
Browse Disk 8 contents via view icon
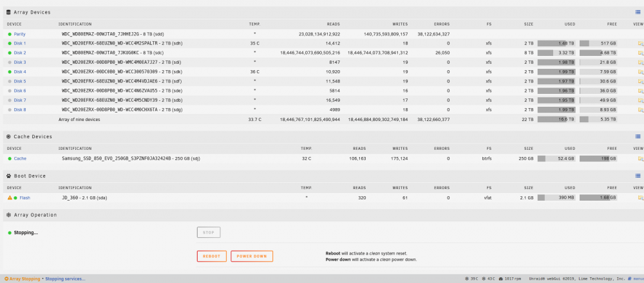640,109
